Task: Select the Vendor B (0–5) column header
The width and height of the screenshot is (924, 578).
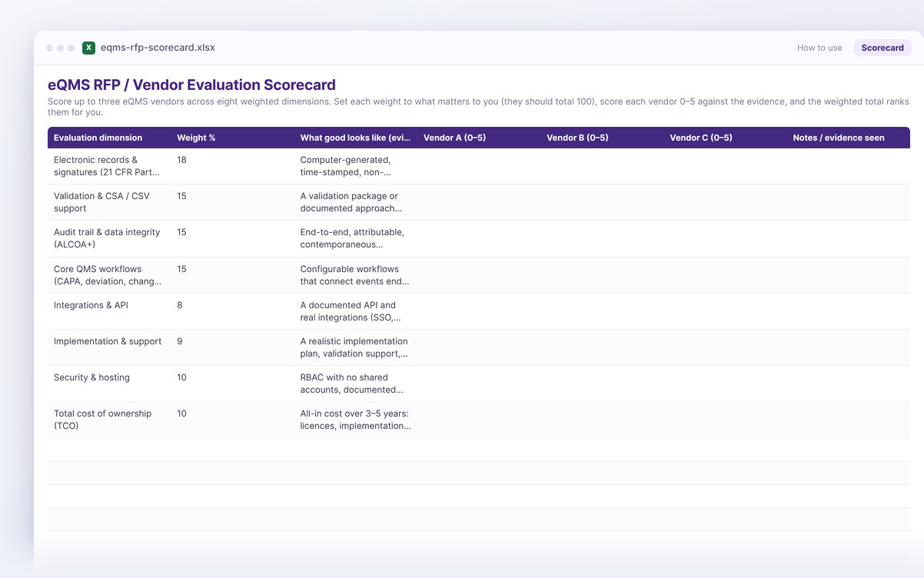Action: coord(602,138)
